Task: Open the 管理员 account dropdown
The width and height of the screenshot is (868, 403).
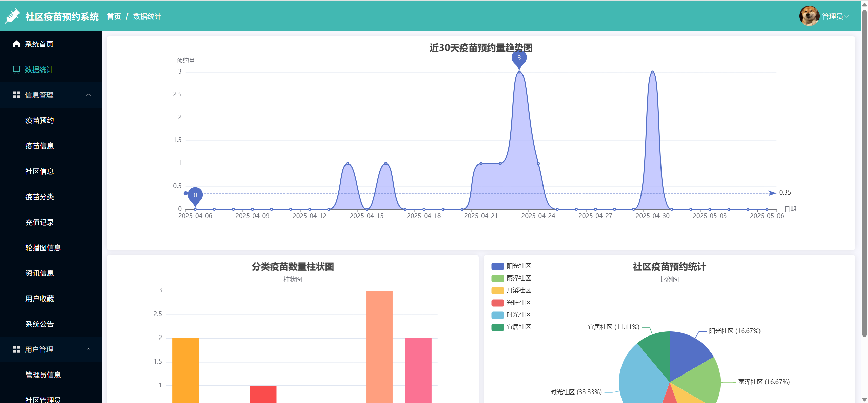Action: click(x=835, y=16)
